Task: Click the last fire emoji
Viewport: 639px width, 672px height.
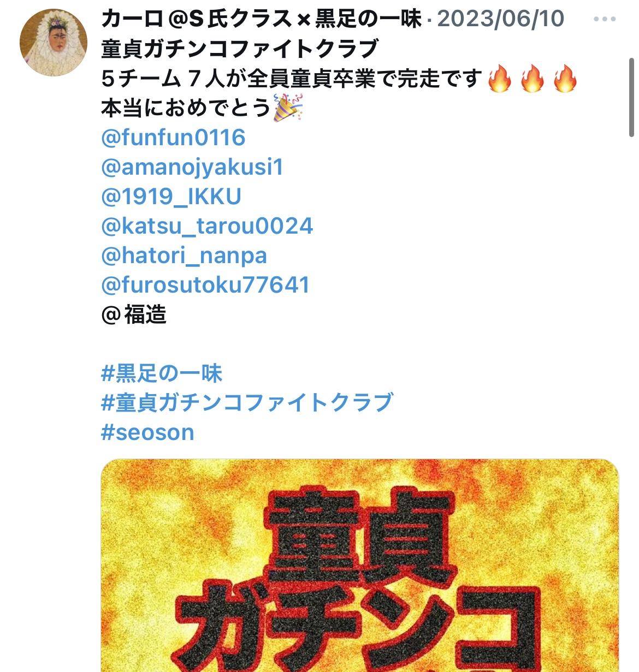Action: [565, 79]
